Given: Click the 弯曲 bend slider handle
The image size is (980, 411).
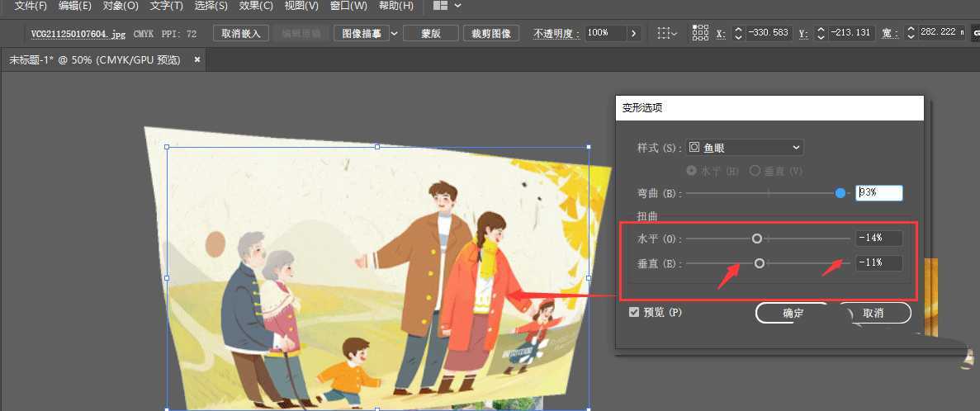Looking at the screenshot, I should [x=840, y=193].
